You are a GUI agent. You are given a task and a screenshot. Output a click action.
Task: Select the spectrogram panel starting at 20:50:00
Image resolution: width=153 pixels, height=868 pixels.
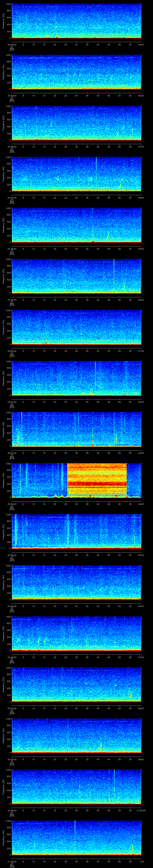click(76, 327)
